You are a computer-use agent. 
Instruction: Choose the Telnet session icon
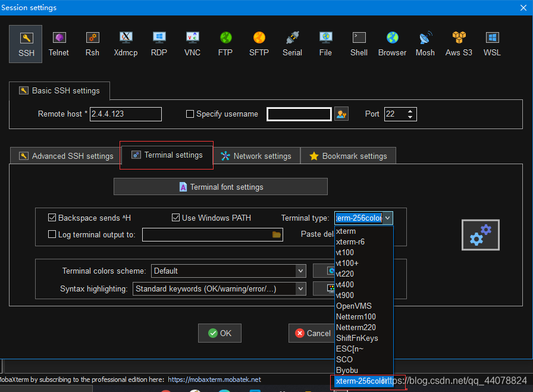(59, 44)
